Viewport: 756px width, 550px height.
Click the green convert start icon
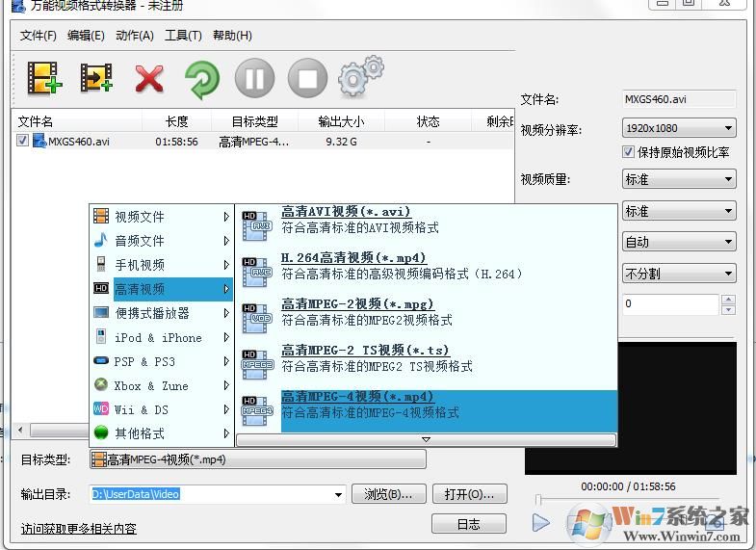(201, 79)
